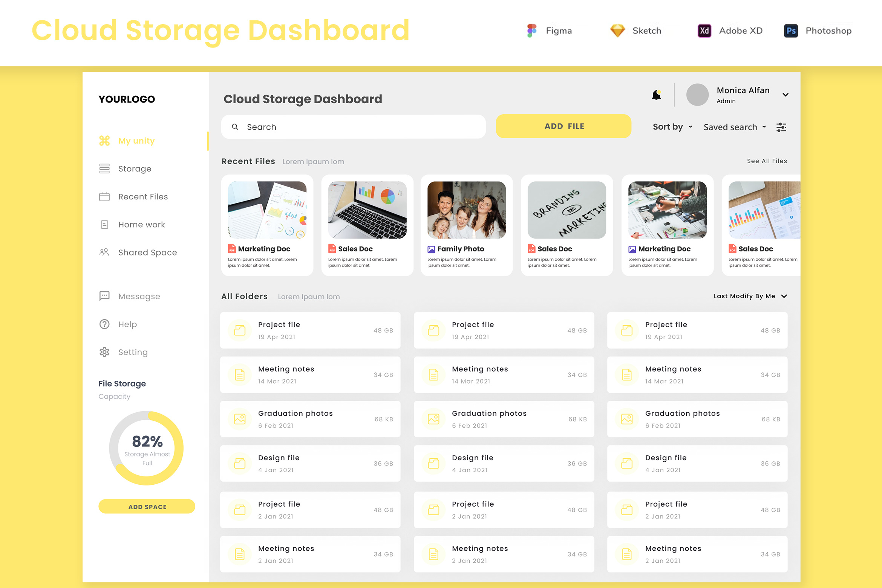Expand the user account chevron near Monica Alfan

click(x=786, y=95)
